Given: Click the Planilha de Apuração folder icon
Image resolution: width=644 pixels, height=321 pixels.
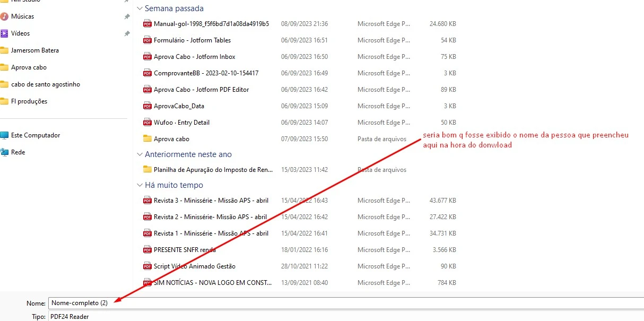Looking at the screenshot, I should tap(146, 169).
